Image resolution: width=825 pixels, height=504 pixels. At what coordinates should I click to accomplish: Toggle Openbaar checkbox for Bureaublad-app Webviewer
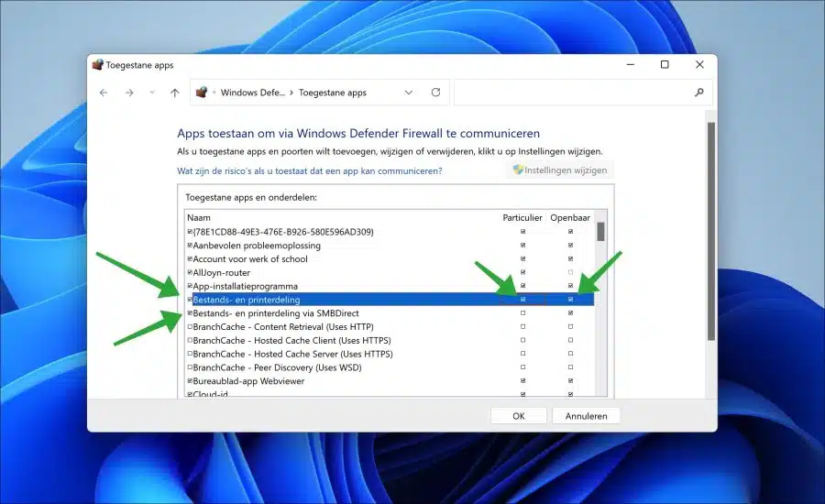[570, 381]
